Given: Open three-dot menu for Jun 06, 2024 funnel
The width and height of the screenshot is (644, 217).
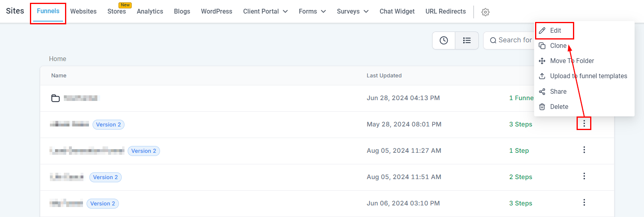Looking at the screenshot, I should [584, 203].
